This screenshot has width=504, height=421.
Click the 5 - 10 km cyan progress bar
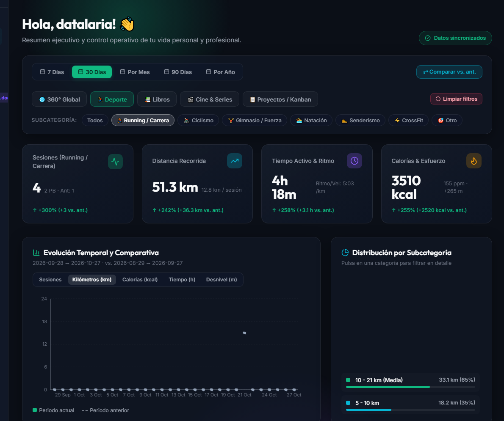pos(368,410)
